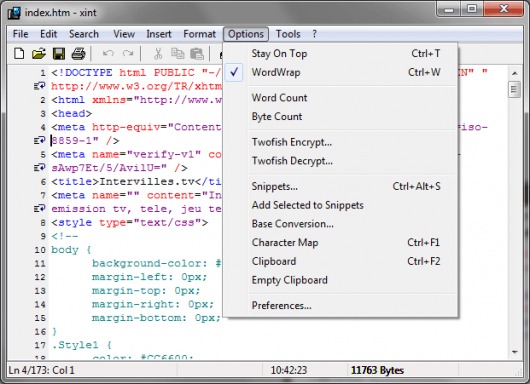530x384 pixels.
Task: Click the Cut scissors icon
Action: pyautogui.click(x=158, y=54)
